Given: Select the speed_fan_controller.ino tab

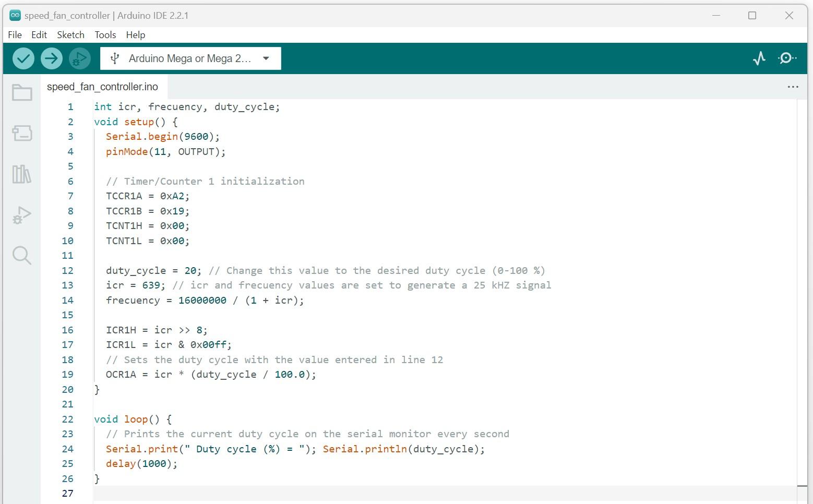Looking at the screenshot, I should point(102,87).
